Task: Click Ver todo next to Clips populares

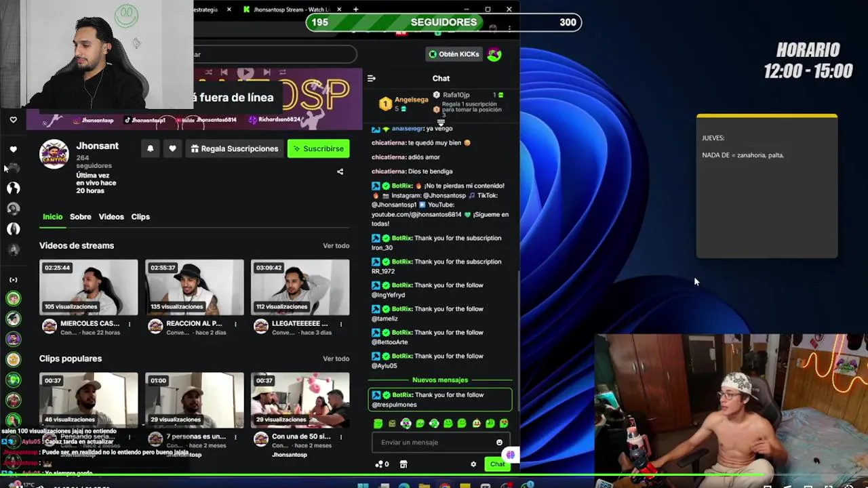Action: click(336, 359)
